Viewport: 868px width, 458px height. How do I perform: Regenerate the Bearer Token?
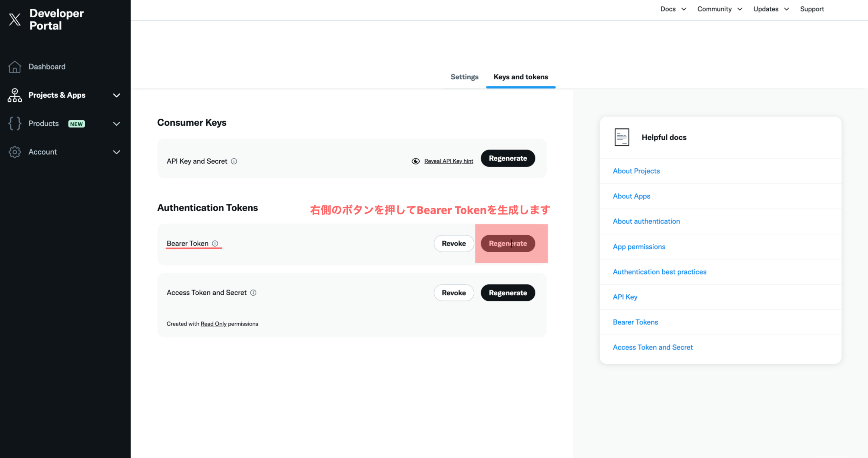[x=508, y=243]
